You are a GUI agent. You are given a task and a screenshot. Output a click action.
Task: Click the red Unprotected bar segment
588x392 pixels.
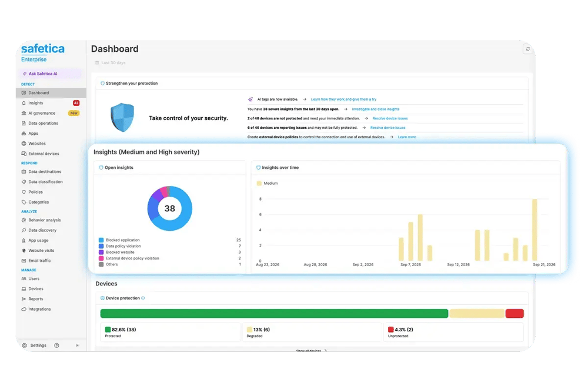pyautogui.click(x=514, y=314)
